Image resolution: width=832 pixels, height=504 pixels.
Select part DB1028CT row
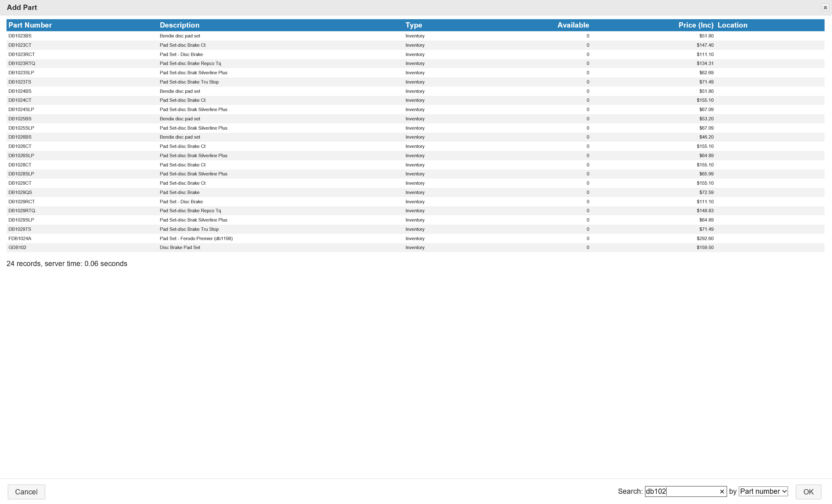415,165
